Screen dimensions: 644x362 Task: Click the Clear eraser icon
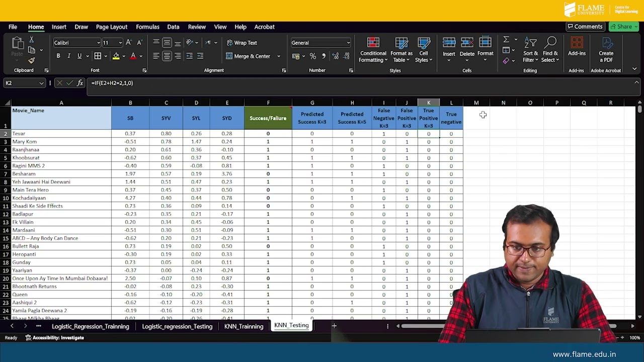506,61
